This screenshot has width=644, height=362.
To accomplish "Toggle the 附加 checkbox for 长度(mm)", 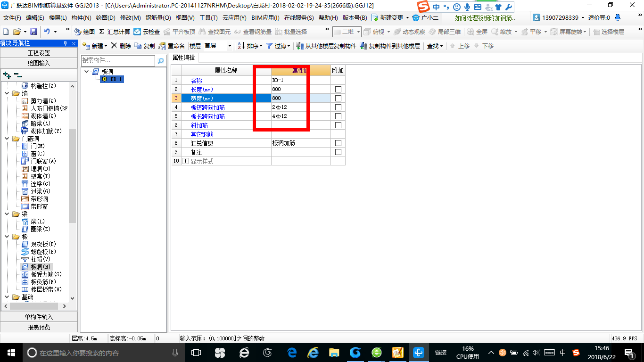I will (x=338, y=89).
